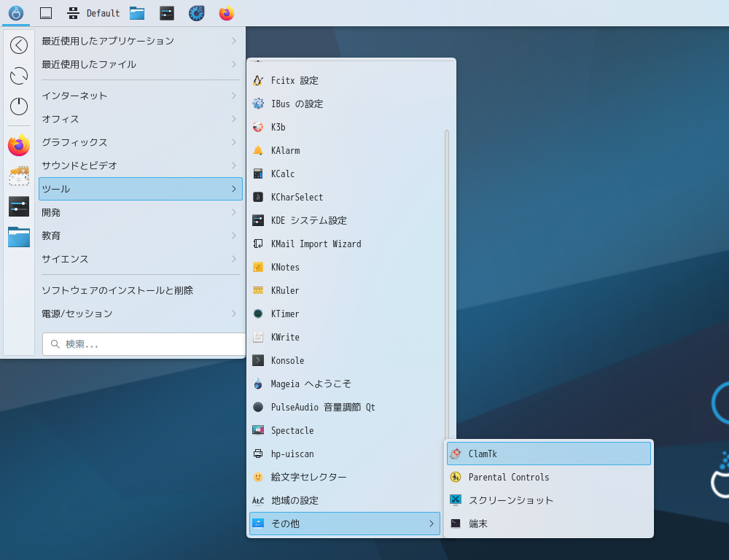Open ソフトウェアのインストールと削除
729x560 pixels.
click(141, 290)
